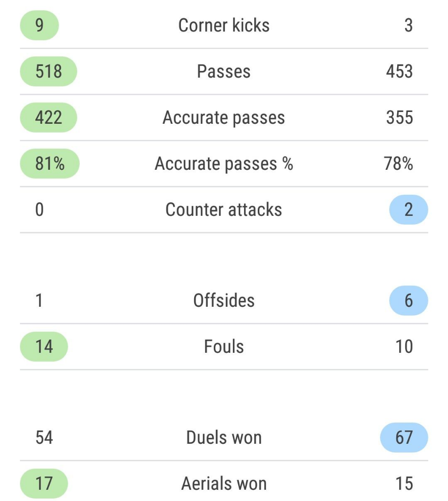Click the Duels won label
Image resolution: width=448 pixels, height=501 pixels.
point(224,437)
